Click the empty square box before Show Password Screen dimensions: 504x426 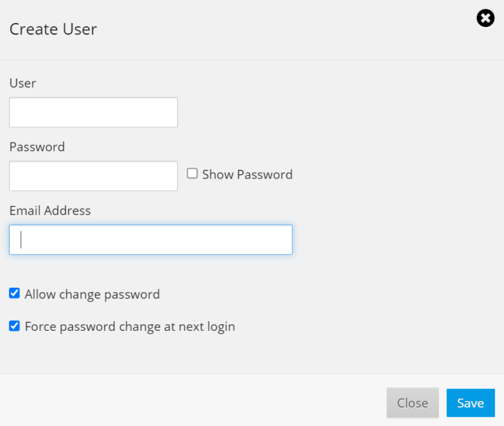[x=192, y=173]
